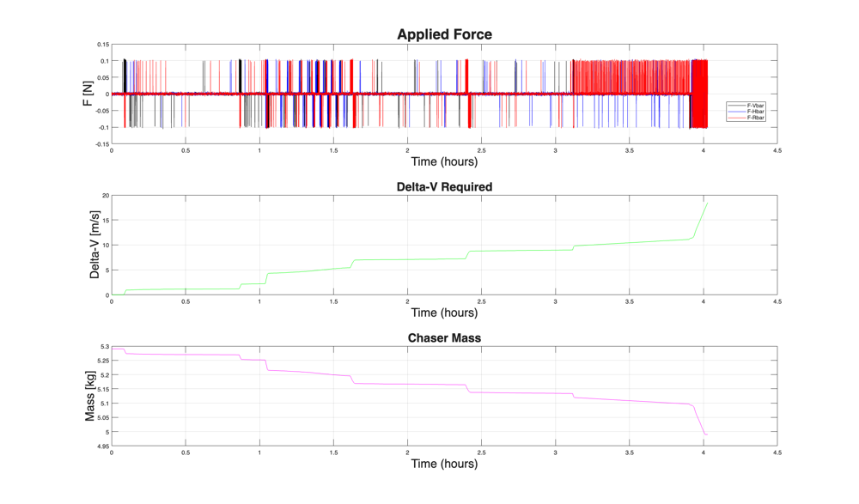The image size is (859, 504).
Task: Click the 'Applied Force' plot title
Action: [444, 34]
